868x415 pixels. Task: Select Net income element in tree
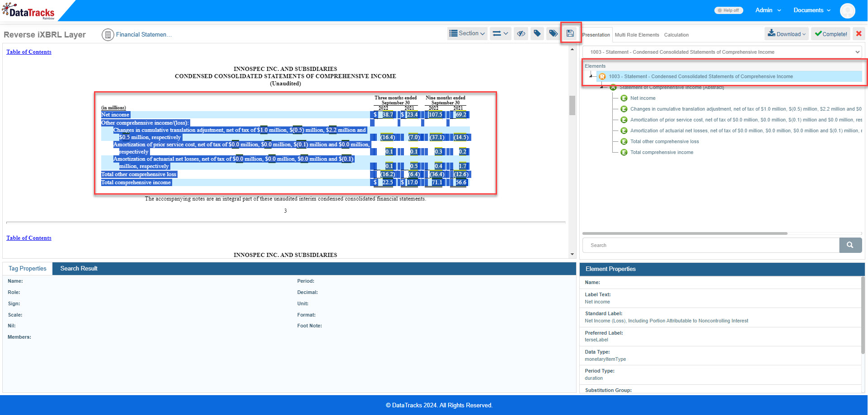[643, 98]
